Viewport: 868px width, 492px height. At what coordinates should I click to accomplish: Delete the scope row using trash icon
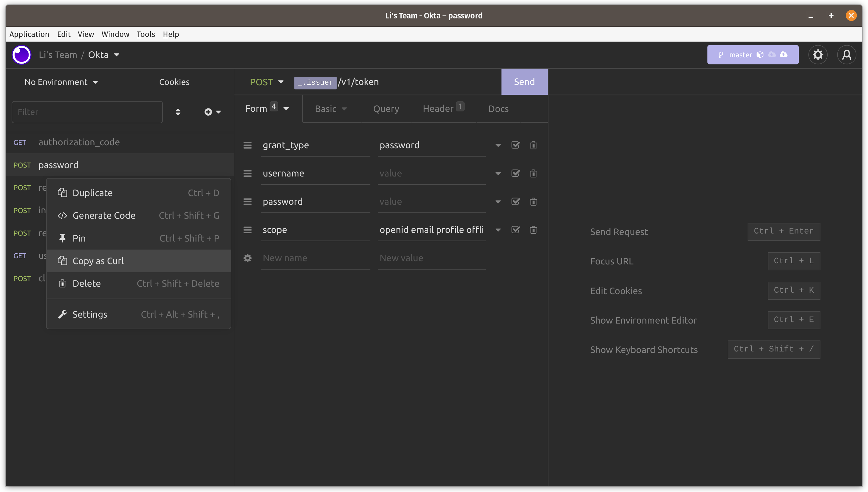click(533, 230)
